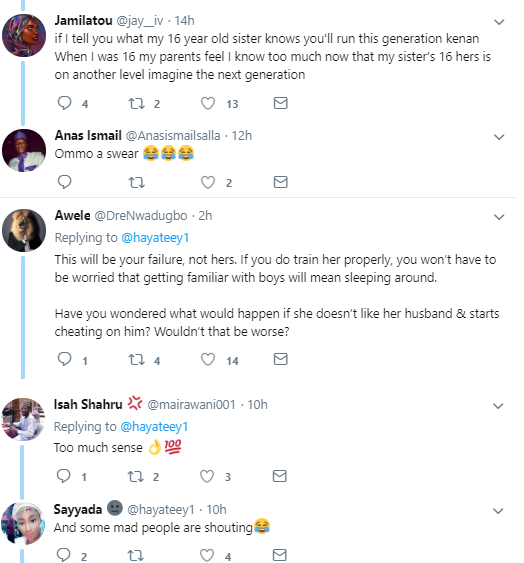Open Jamilatou's profile name
Image resolution: width=524 pixels, height=563 pixels.
pyautogui.click(x=83, y=20)
